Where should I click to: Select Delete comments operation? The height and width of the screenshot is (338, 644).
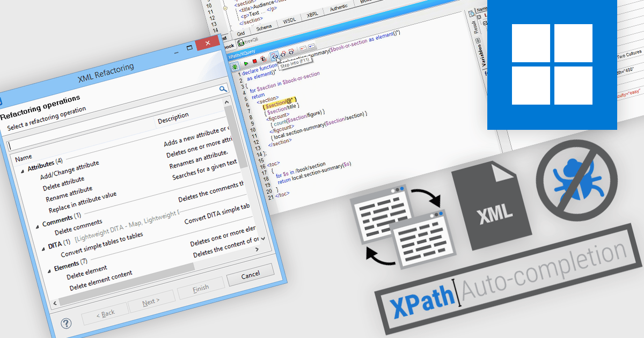pyautogui.click(x=78, y=226)
